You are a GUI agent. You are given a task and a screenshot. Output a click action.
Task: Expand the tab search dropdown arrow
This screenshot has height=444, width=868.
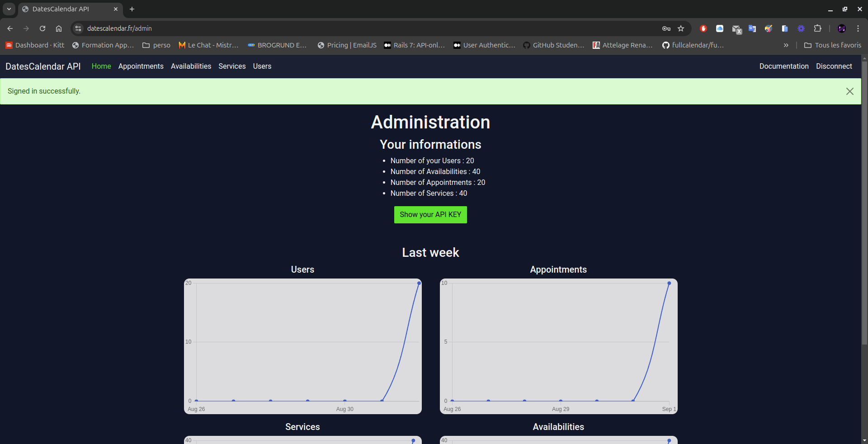click(9, 9)
